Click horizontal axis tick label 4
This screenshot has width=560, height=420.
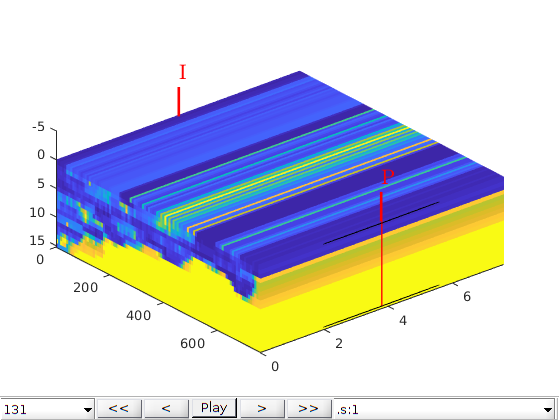(403, 320)
